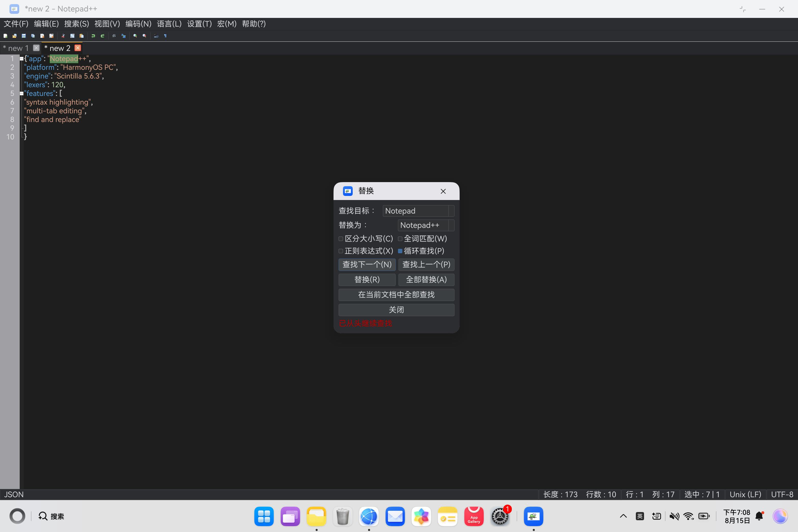The width and height of the screenshot is (798, 532).
Task: Disable the 循环查找(P) checkbox
Action: tap(400, 251)
